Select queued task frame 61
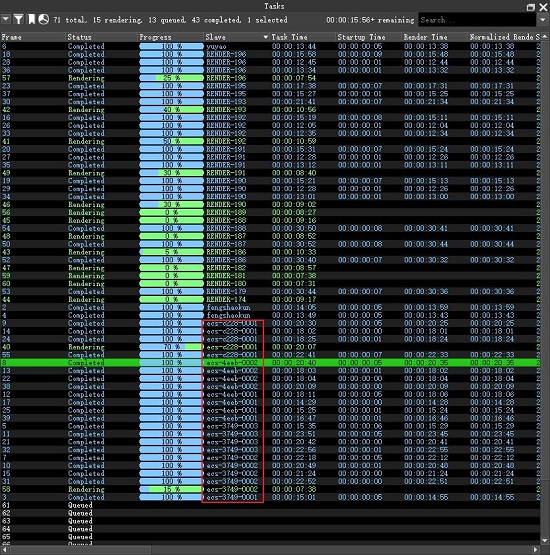 pyautogui.click(x=270, y=505)
